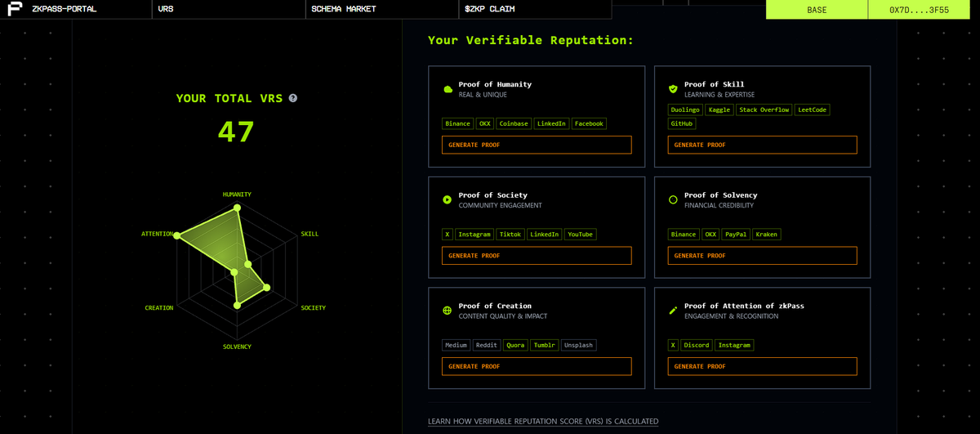
Task: Select the Instagram tag under Proof of Society
Action: (474, 235)
